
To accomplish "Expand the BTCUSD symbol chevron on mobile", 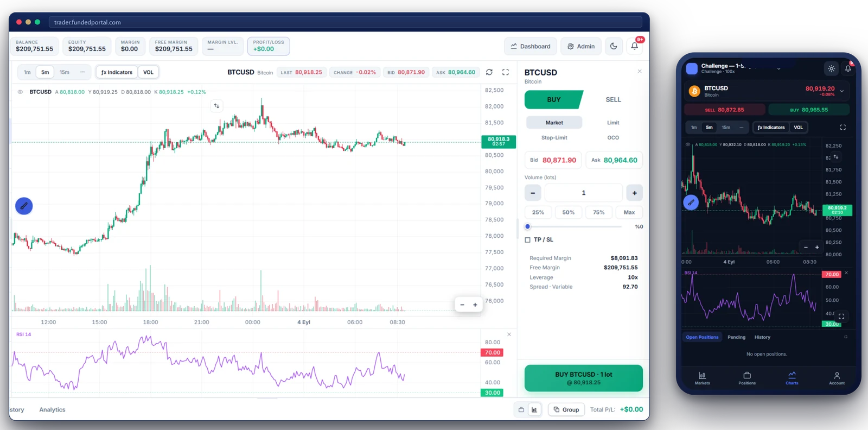I will coord(842,91).
